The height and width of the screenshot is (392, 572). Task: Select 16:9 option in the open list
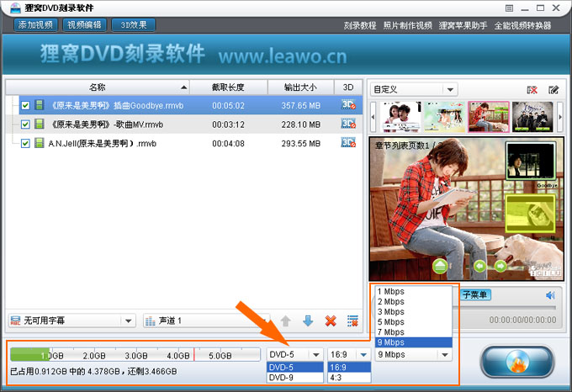[x=349, y=368]
